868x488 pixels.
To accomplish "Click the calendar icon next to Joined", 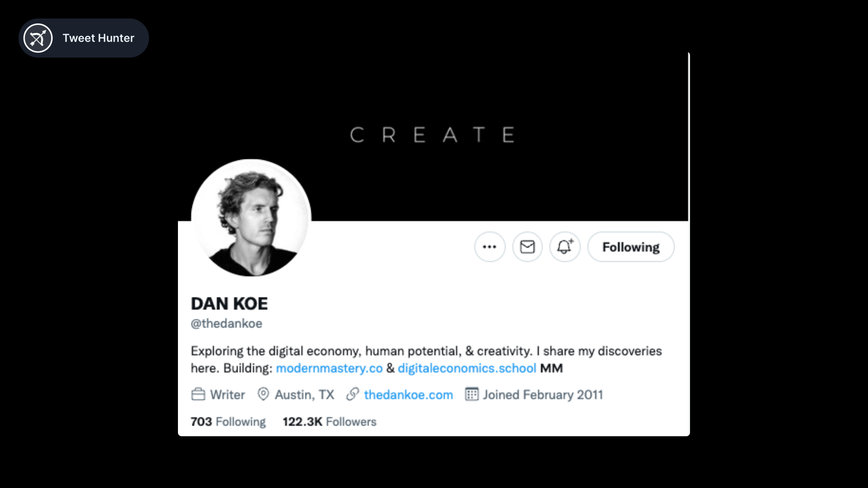I will tap(472, 394).
